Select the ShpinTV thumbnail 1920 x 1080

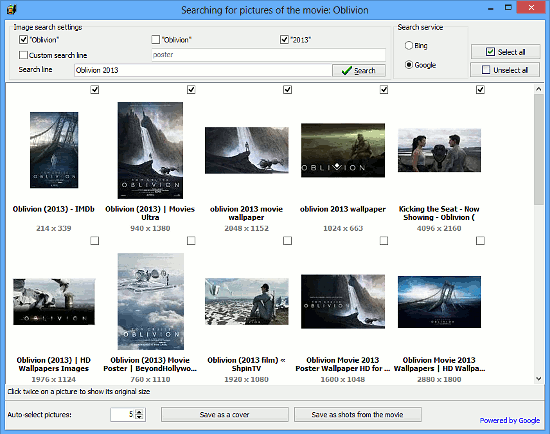(247, 301)
